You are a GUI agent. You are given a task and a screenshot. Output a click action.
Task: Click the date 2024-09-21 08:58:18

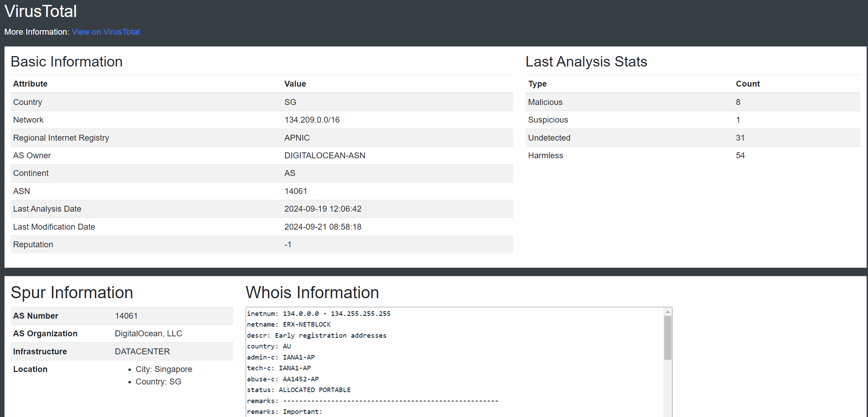(323, 227)
